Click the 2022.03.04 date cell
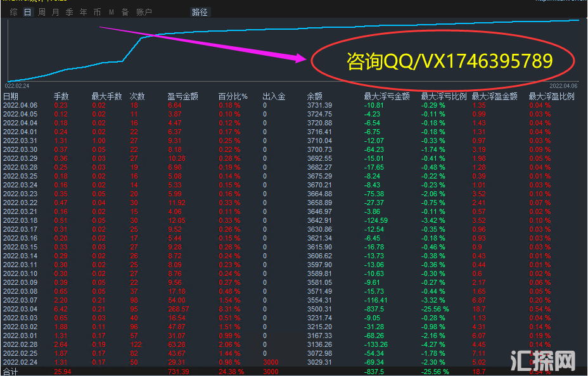 click(x=20, y=310)
